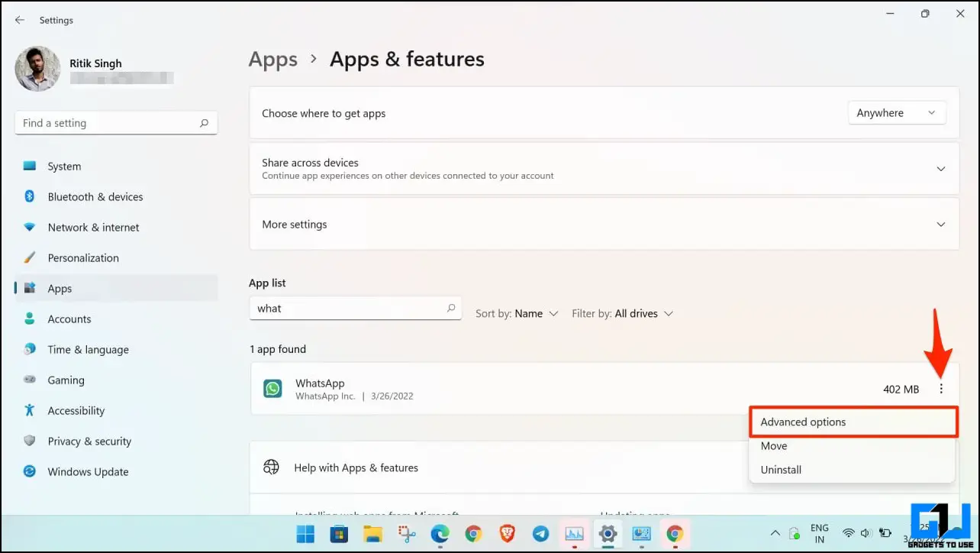Choose Move from context menu

853,446
